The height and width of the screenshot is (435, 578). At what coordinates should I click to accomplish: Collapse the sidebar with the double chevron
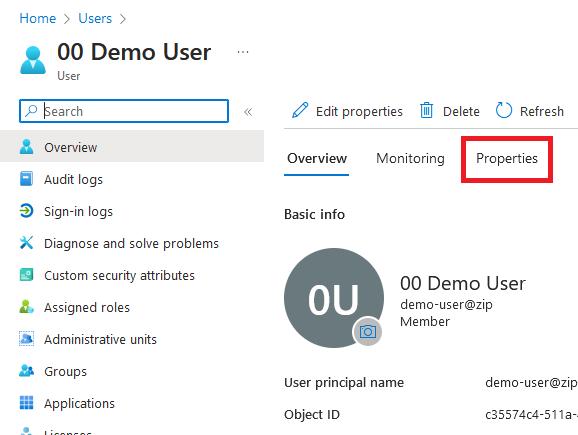pyautogui.click(x=248, y=112)
